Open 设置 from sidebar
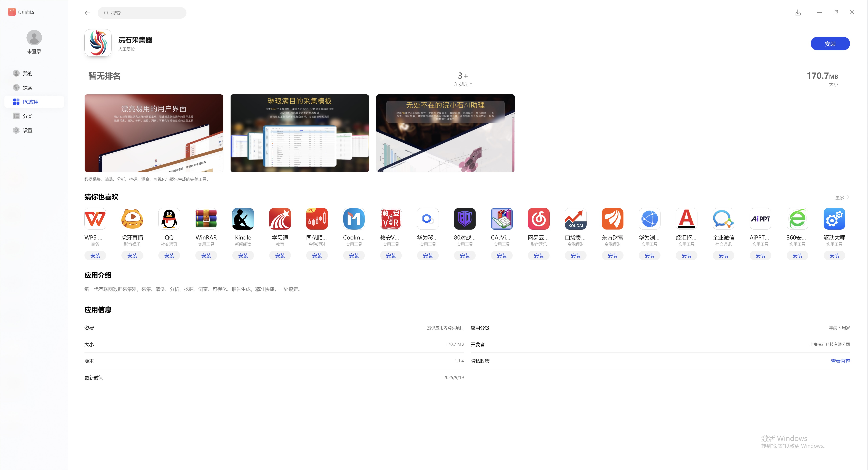This screenshot has width=868, height=470. (27, 130)
